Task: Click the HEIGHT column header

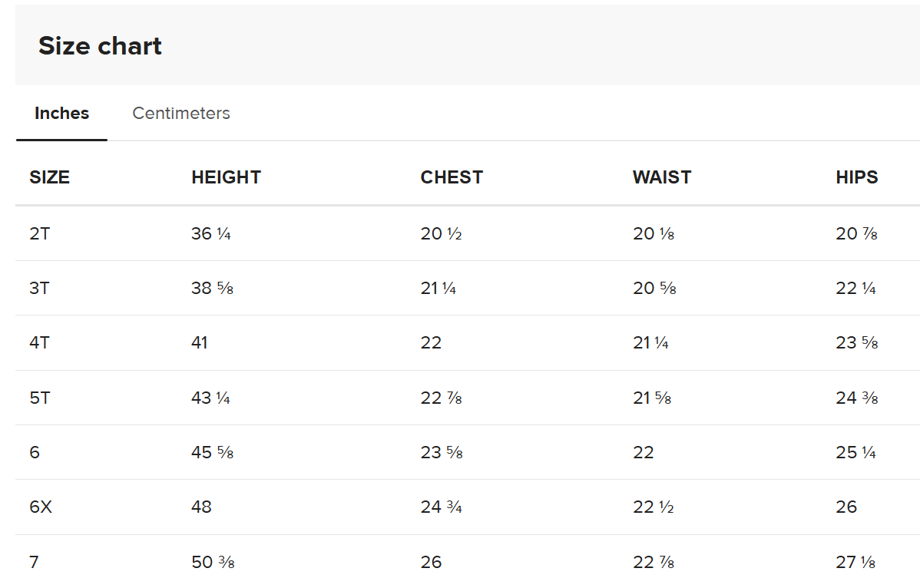Action: pyautogui.click(x=226, y=177)
